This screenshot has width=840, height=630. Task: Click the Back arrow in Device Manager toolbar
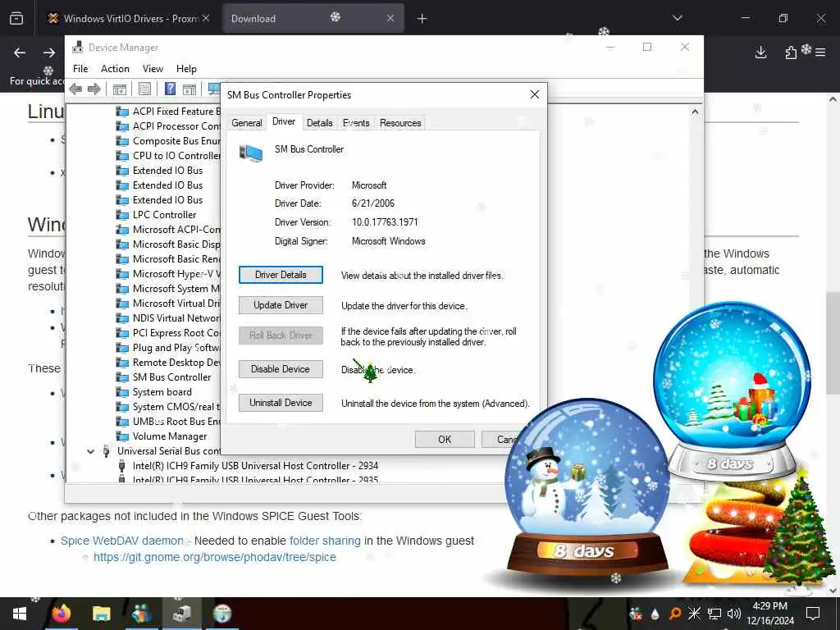(75, 89)
